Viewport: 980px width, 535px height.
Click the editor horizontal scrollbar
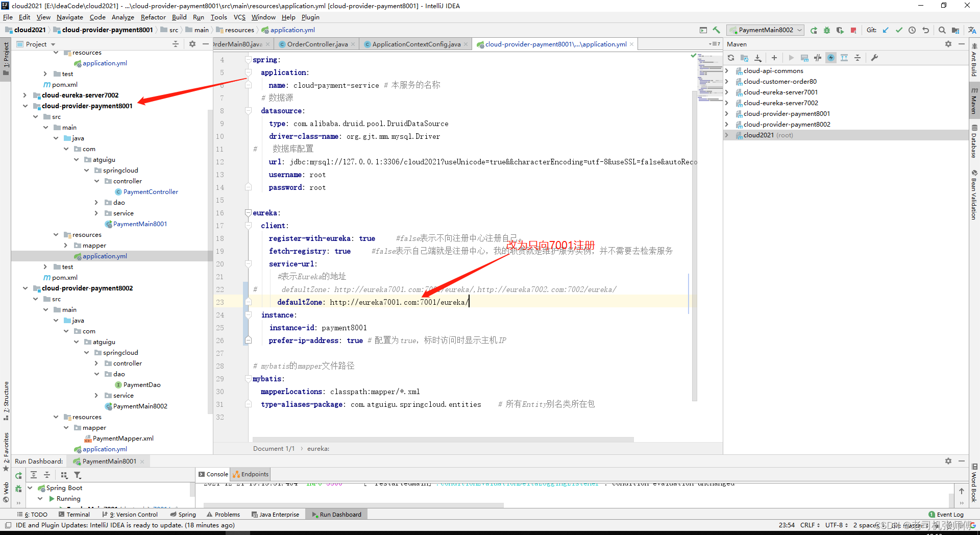pos(443,439)
